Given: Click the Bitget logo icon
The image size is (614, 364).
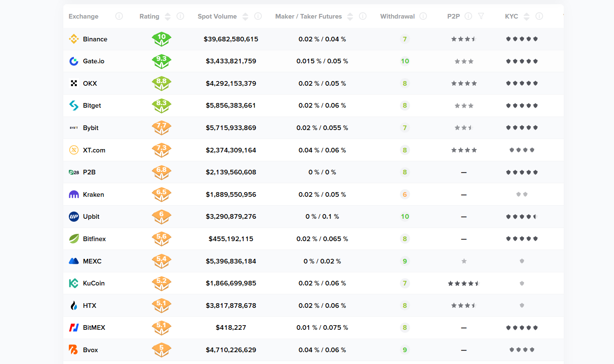Looking at the screenshot, I should (74, 106).
